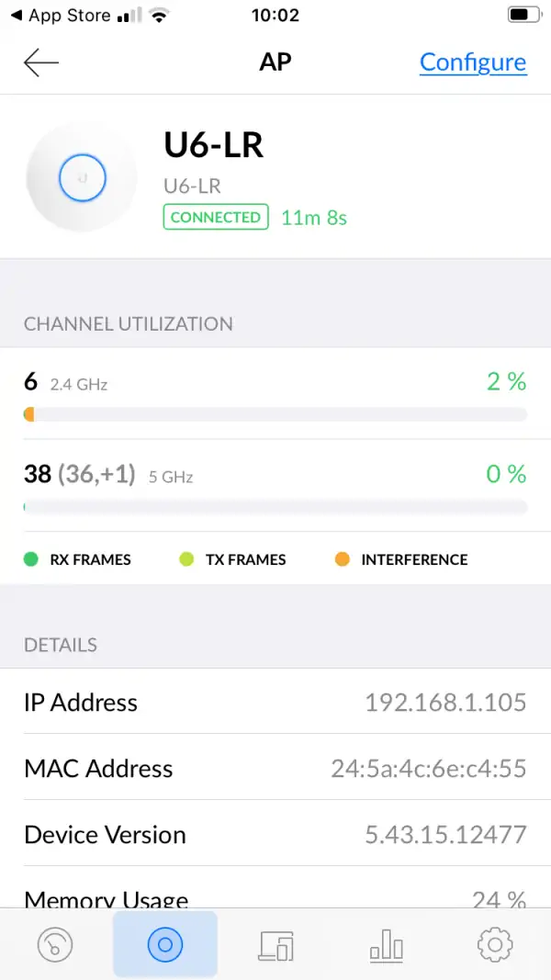551x980 pixels.
Task: Tap the U6-LR access point image
Action: pyautogui.click(x=82, y=177)
